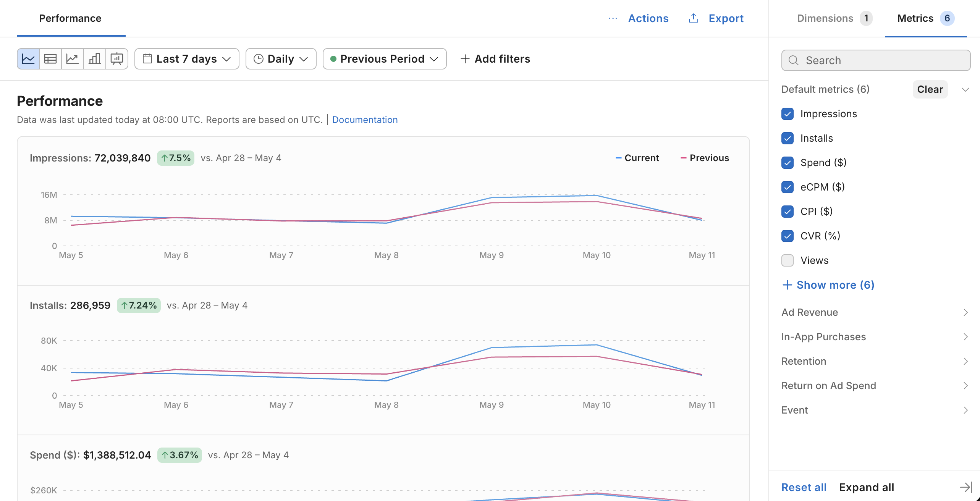This screenshot has height=501, width=980.
Task: Select the Performance tab
Action: (71, 18)
